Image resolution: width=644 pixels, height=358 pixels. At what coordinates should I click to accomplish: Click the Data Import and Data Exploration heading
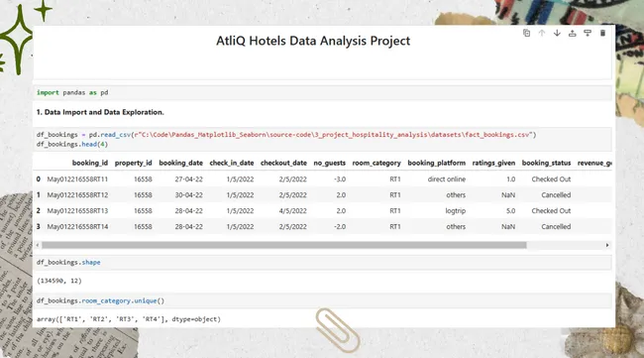point(100,112)
